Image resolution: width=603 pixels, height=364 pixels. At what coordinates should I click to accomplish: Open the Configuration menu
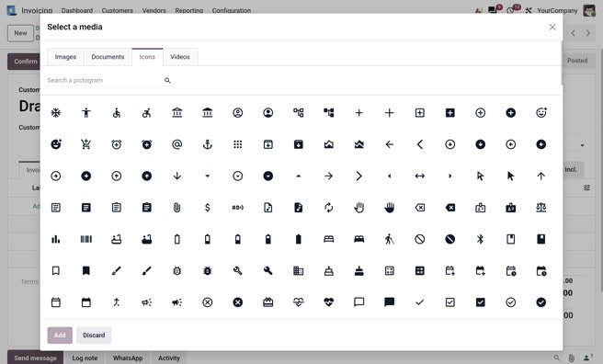coord(232,10)
